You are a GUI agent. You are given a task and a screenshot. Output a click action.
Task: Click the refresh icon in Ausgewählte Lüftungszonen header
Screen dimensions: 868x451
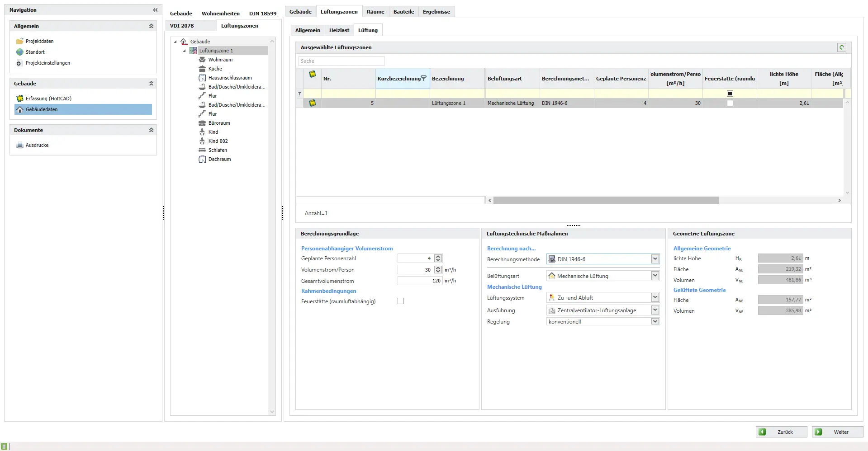(841, 47)
